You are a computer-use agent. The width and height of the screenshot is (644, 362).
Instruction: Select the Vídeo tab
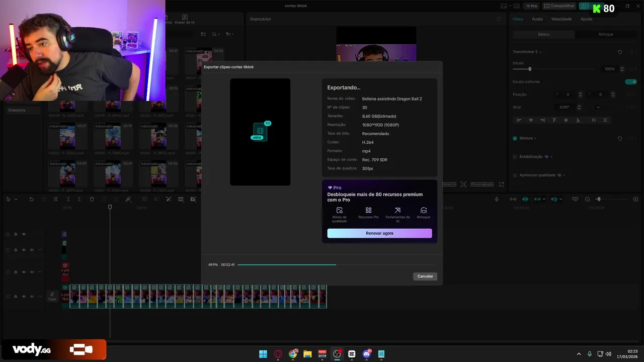point(518,19)
